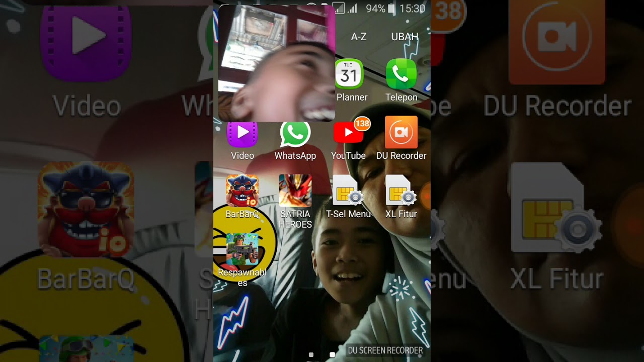
Task: Launch the Respawnables game
Action: click(x=242, y=249)
